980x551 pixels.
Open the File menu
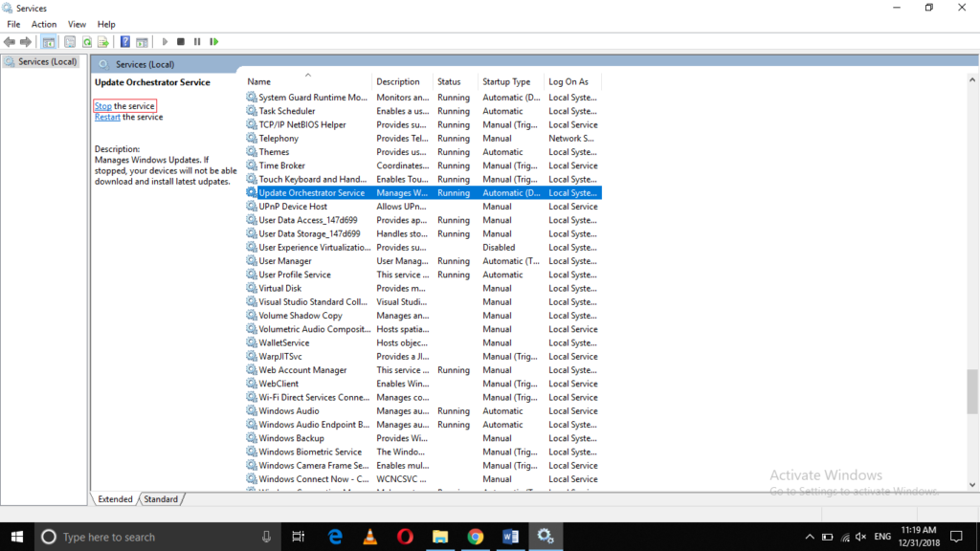pos(13,24)
